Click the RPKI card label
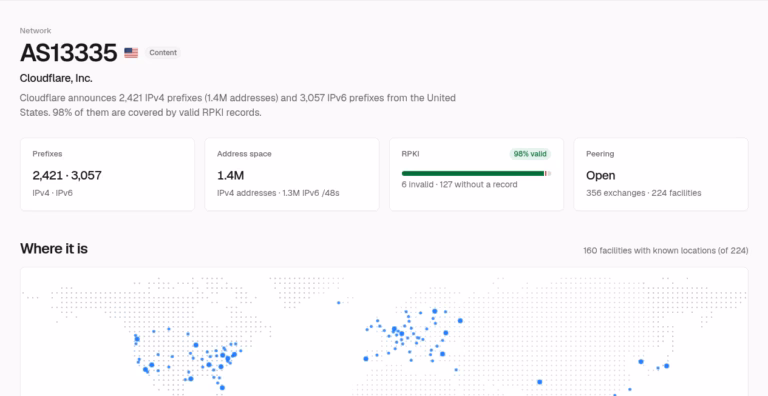Image resolution: width=768 pixels, height=396 pixels. click(410, 154)
